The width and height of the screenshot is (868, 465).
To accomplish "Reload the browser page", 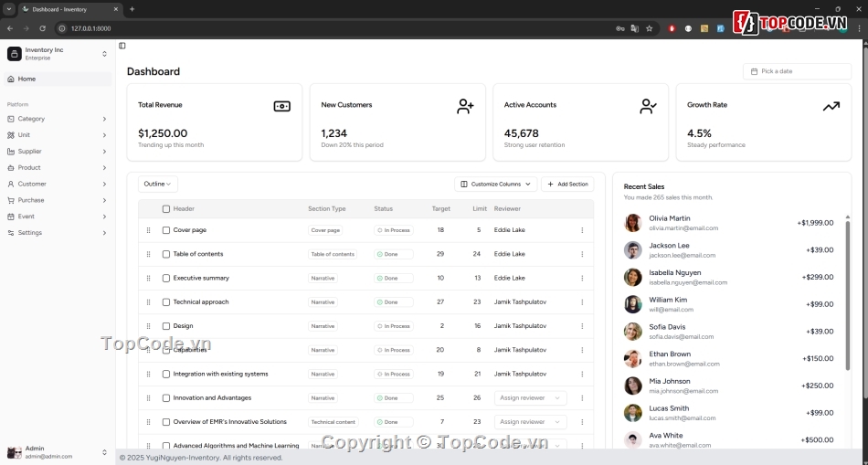I will (43, 28).
